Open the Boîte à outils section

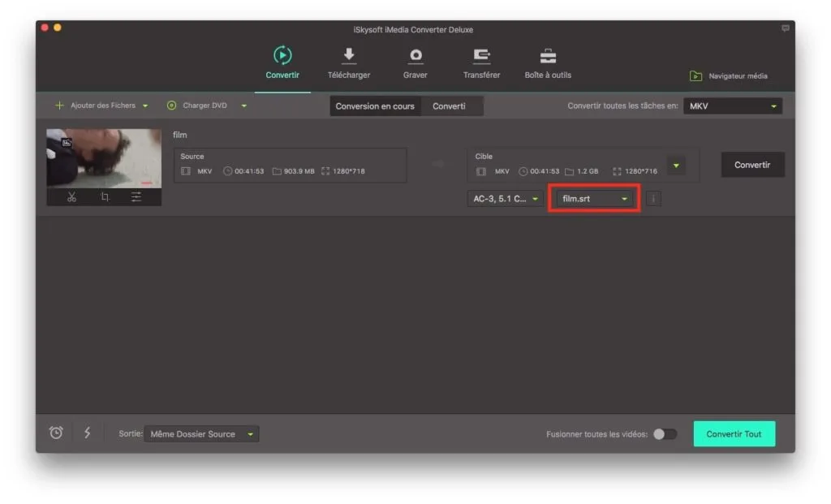pos(548,63)
